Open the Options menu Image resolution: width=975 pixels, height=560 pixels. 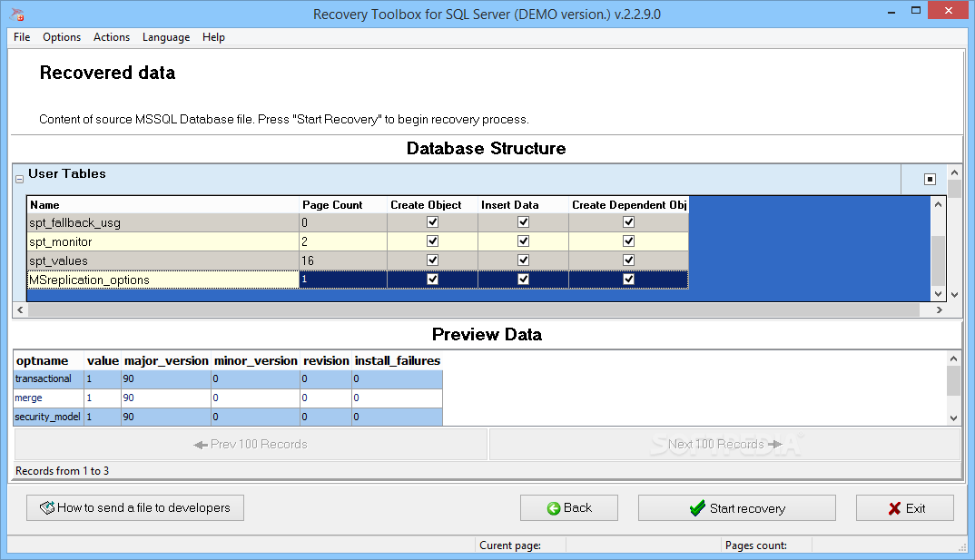click(62, 37)
